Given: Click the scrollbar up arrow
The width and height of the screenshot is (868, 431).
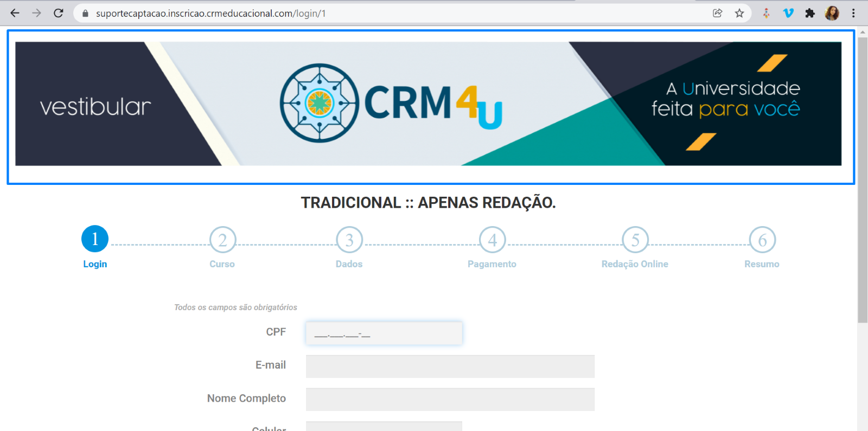Looking at the screenshot, I should pos(863,32).
